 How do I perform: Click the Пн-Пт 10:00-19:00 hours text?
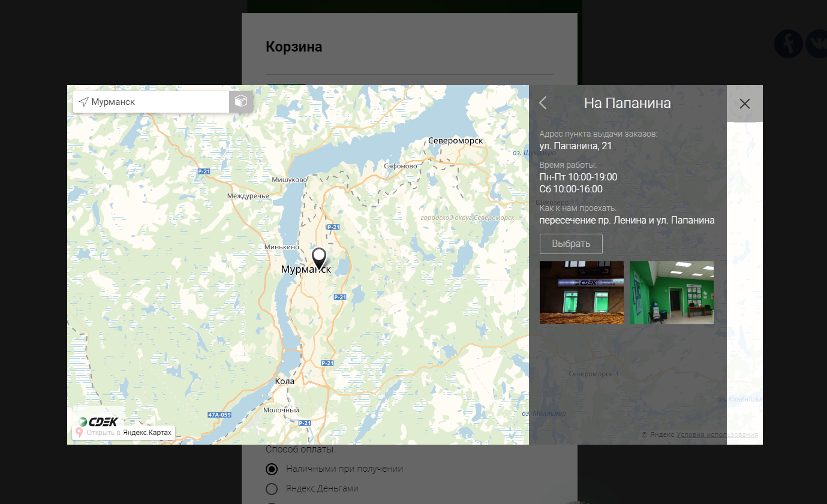pyautogui.click(x=578, y=177)
